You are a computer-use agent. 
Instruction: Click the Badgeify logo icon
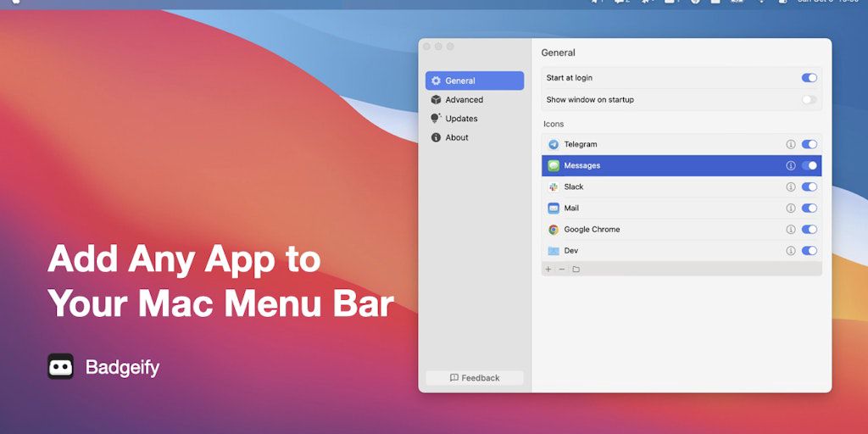(60, 366)
